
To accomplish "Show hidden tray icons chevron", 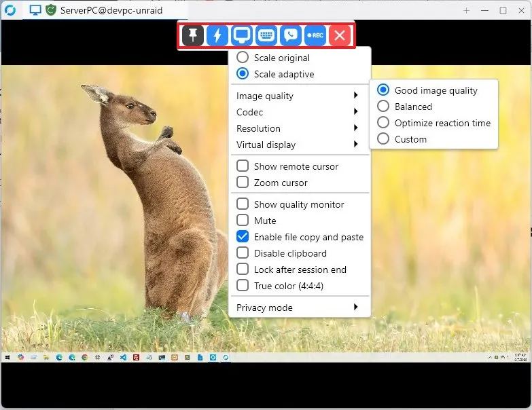I will 490,357.
